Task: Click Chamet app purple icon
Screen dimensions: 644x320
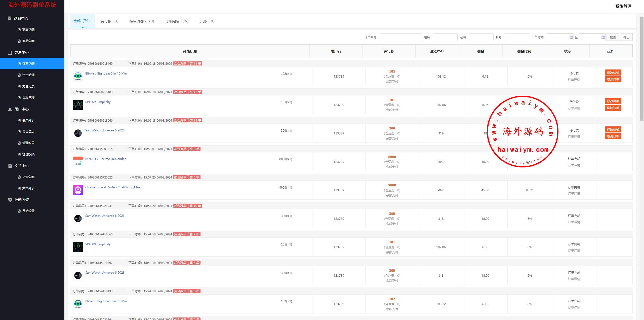Action: click(x=78, y=190)
